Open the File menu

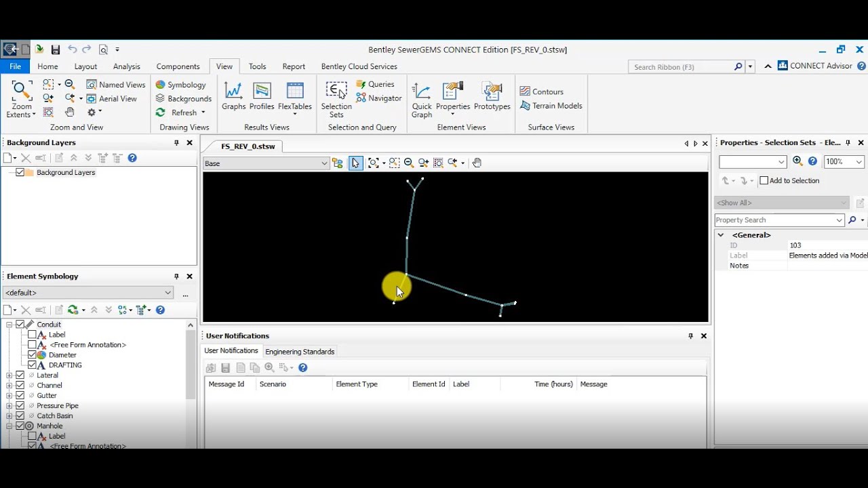15,66
